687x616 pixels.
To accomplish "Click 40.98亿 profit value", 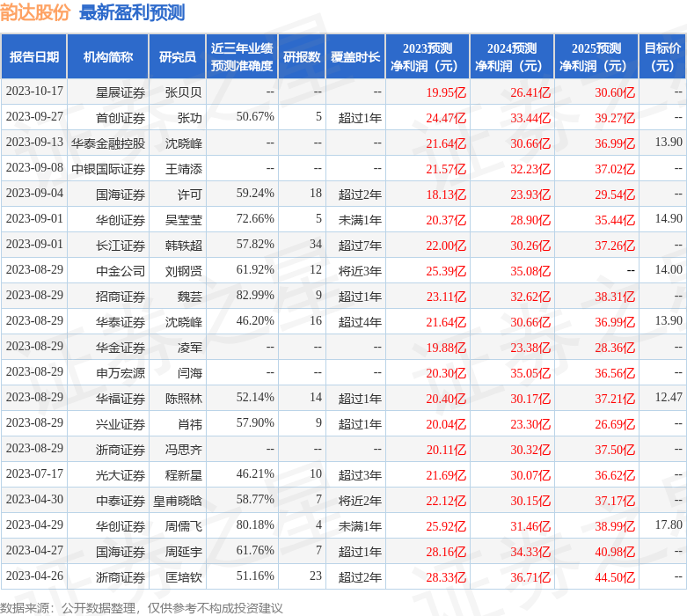I will (x=615, y=552).
